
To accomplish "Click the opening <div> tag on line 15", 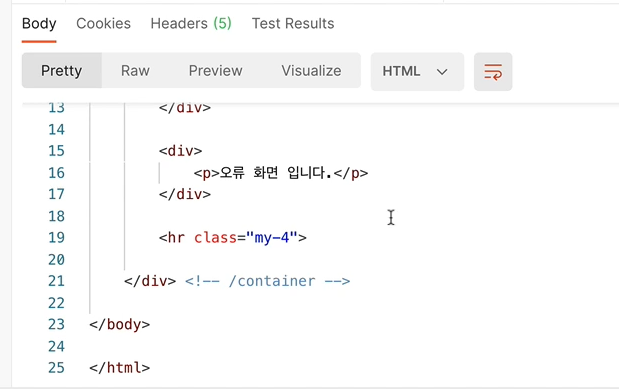I will (180, 151).
